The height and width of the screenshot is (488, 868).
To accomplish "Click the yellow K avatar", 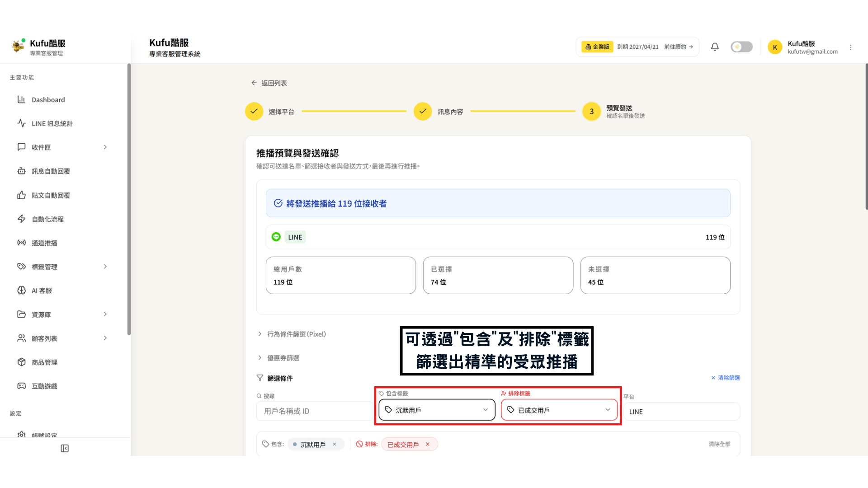I will click(x=775, y=47).
